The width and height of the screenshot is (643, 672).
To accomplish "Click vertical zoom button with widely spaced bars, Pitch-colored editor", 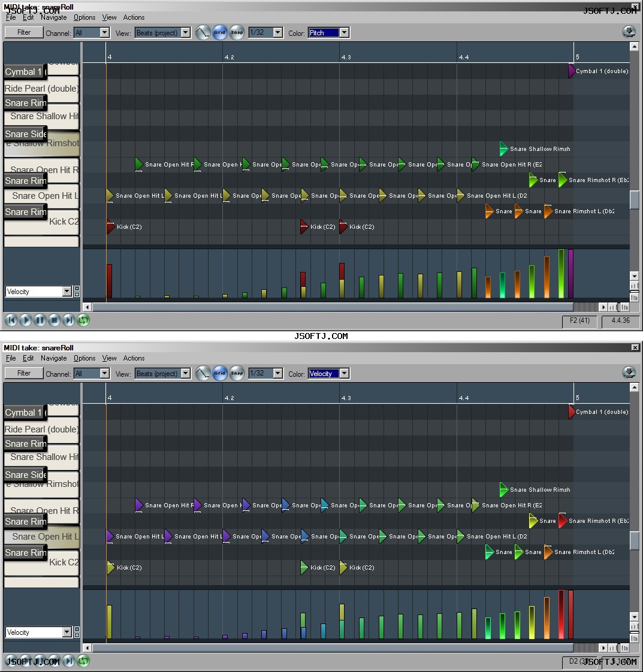I will coord(634,286).
